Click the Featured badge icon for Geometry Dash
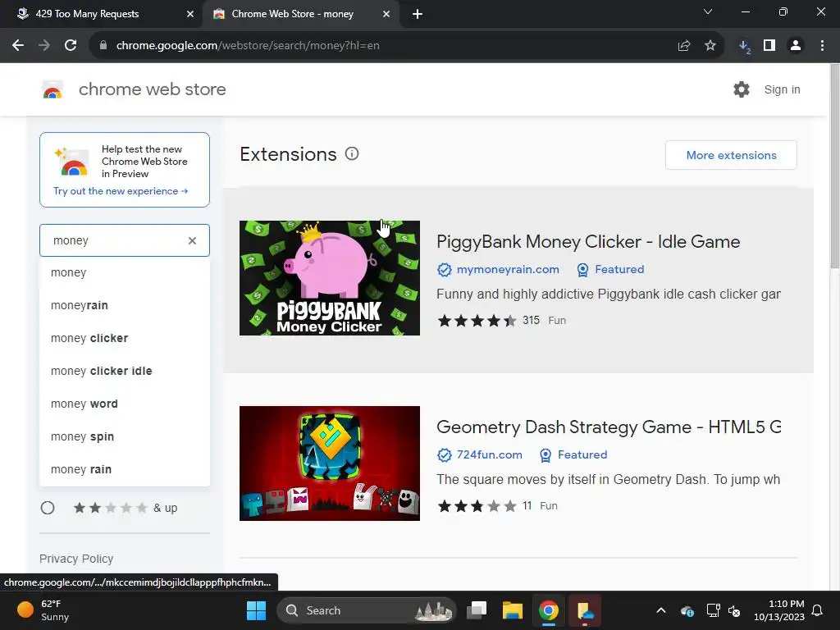Image resolution: width=840 pixels, height=630 pixels. (546, 454)
